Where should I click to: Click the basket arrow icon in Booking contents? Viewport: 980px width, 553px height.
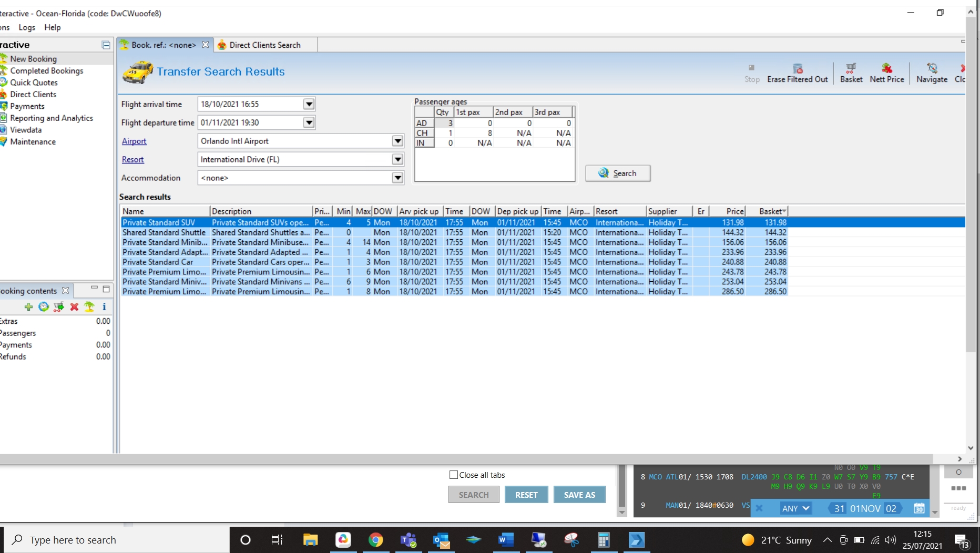point(59,306)
